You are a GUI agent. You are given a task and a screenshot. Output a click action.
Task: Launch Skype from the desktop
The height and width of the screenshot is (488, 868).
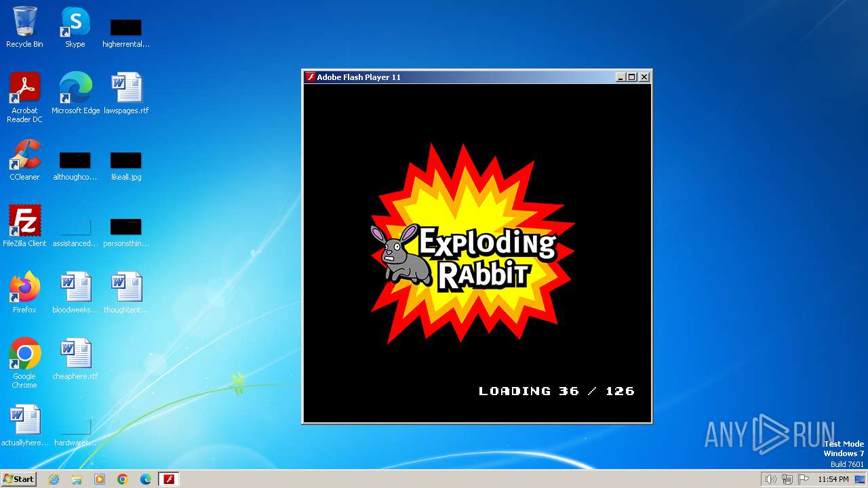pos(75,27)
